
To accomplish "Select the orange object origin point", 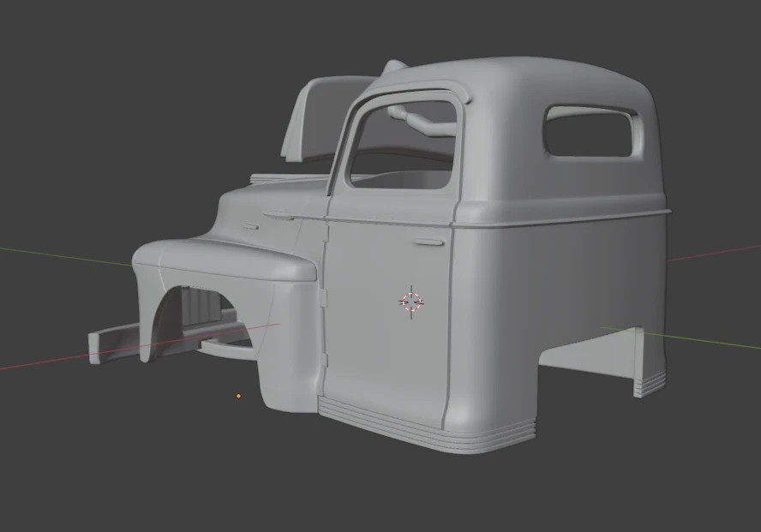I will point(238,396).
